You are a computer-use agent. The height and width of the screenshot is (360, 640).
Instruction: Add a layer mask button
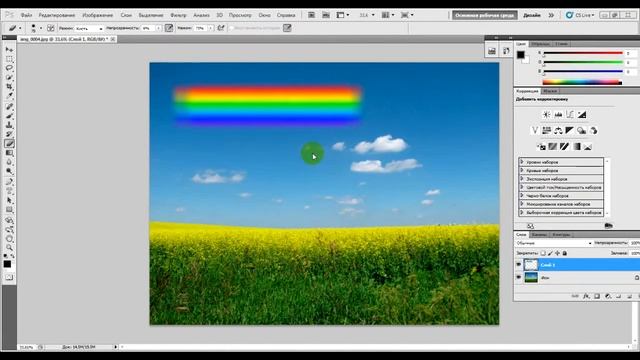(x=597, y=296)
